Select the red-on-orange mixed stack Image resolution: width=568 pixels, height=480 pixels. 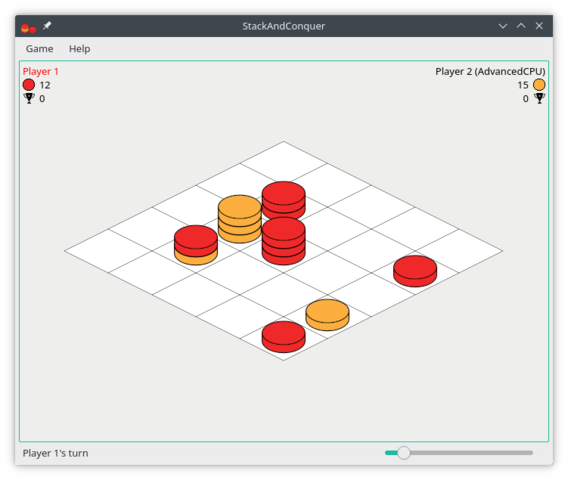tap(196, 245)
